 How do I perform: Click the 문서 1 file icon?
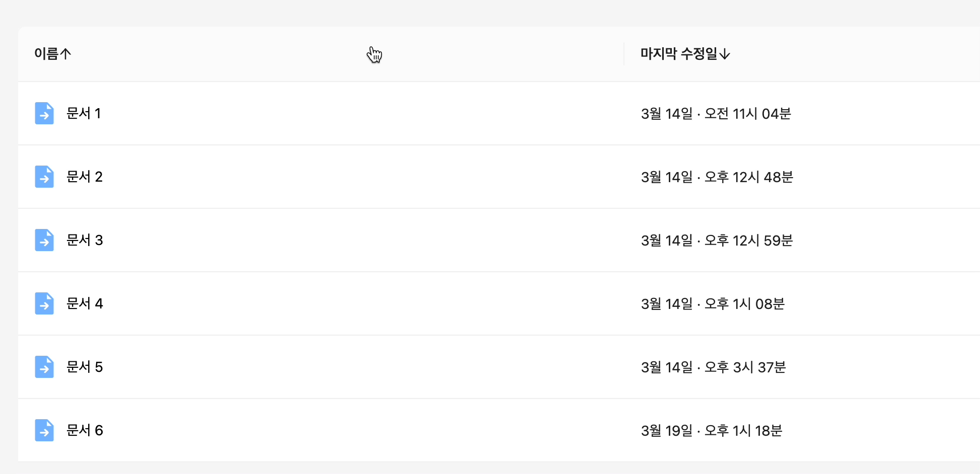tap(44, 113)
